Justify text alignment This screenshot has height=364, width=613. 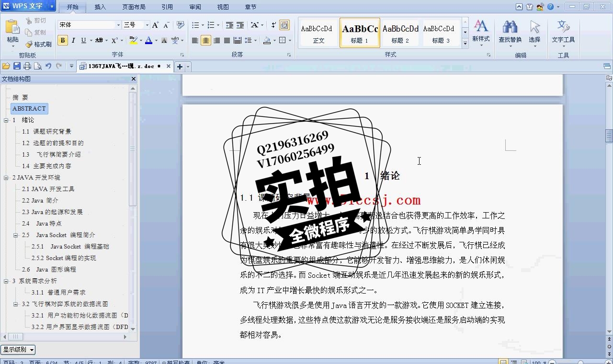[x=227, y=40]
